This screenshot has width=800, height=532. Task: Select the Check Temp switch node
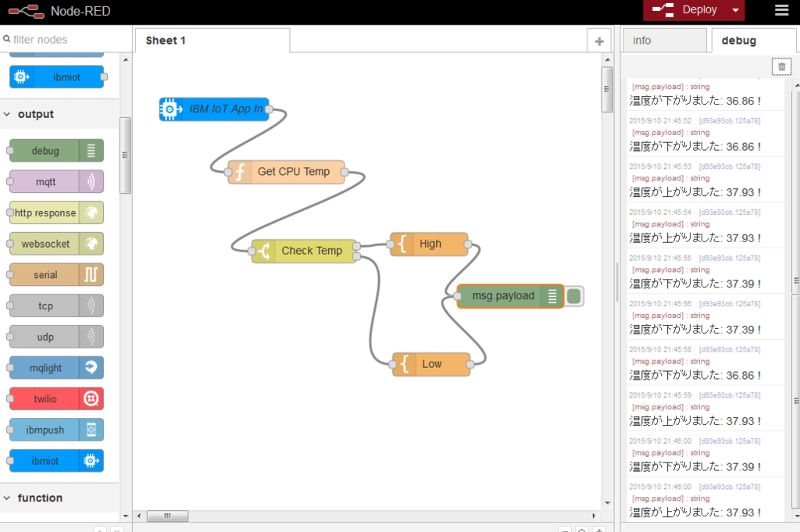304,251
